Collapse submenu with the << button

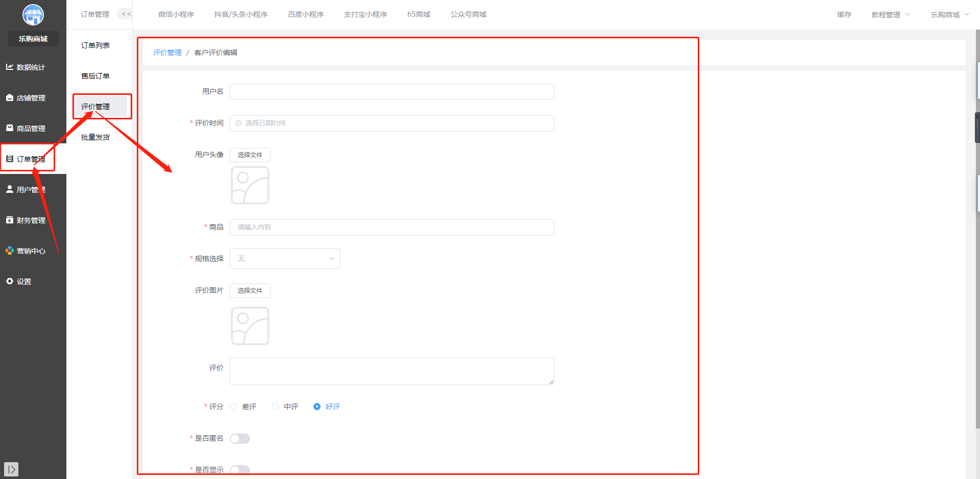pyautogui.click(x=126, y=14)
